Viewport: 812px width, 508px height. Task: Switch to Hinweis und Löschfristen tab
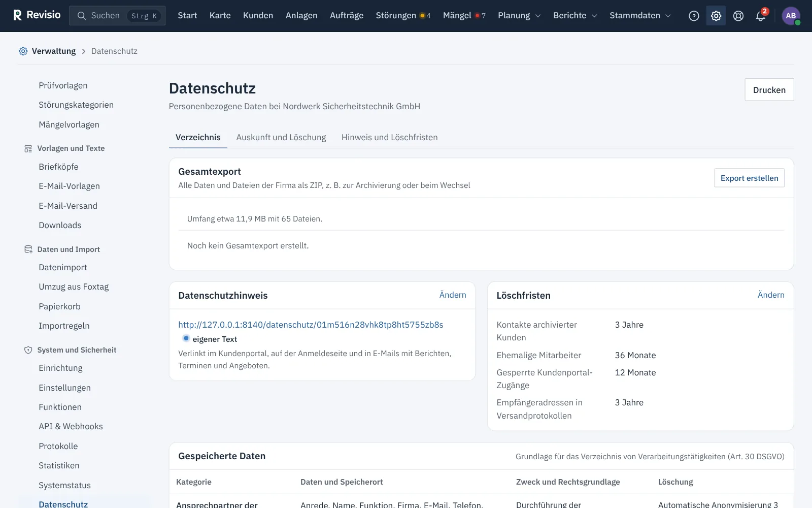click(389, 137)
